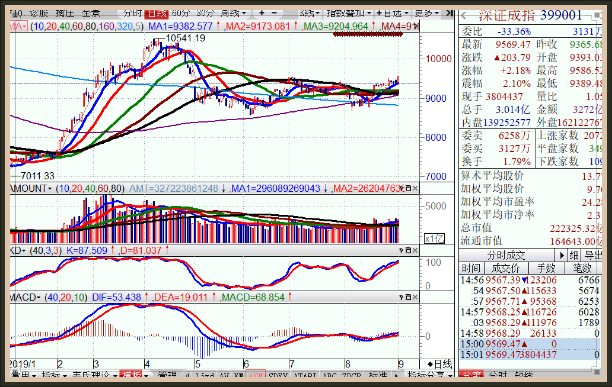Image resolution: width=612 pixels, height=387 pixels.
Task: Switch chart to 分时 intraday view
Action: [133, 13]
